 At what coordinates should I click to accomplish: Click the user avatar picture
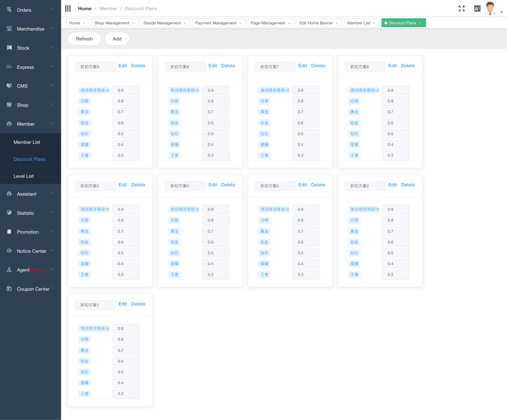click(490, 8)
